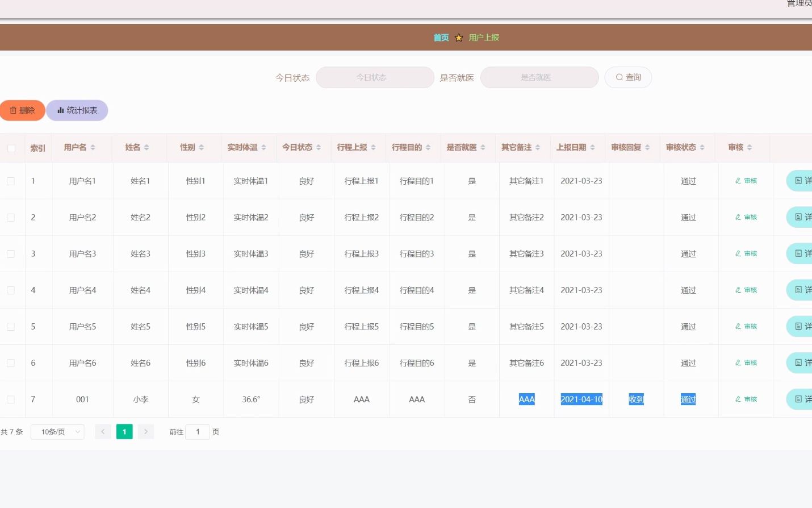Sort by 性别 column arrows

(201, 148)
